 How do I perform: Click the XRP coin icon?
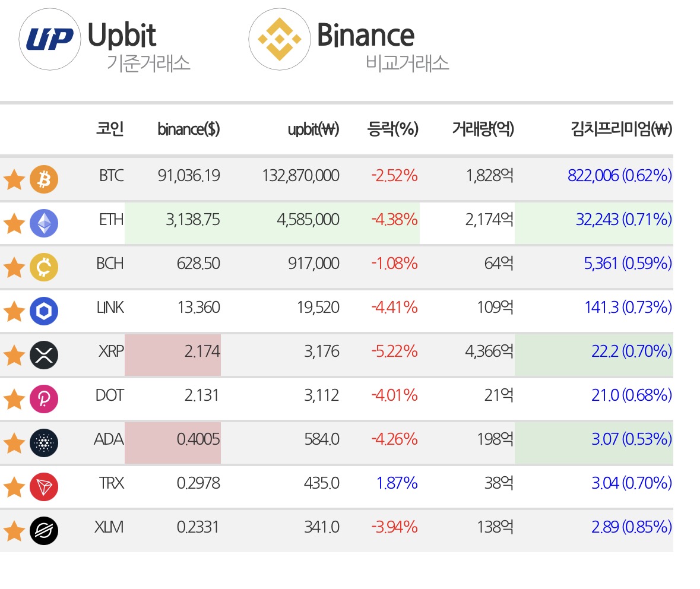coord(44,355)
